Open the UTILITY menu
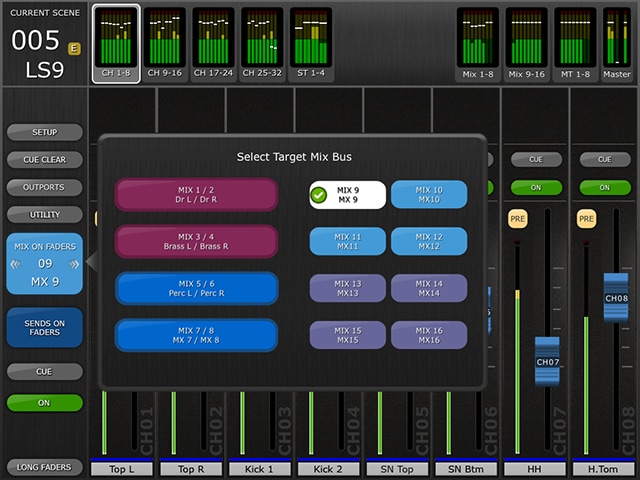 coord(44,215)
